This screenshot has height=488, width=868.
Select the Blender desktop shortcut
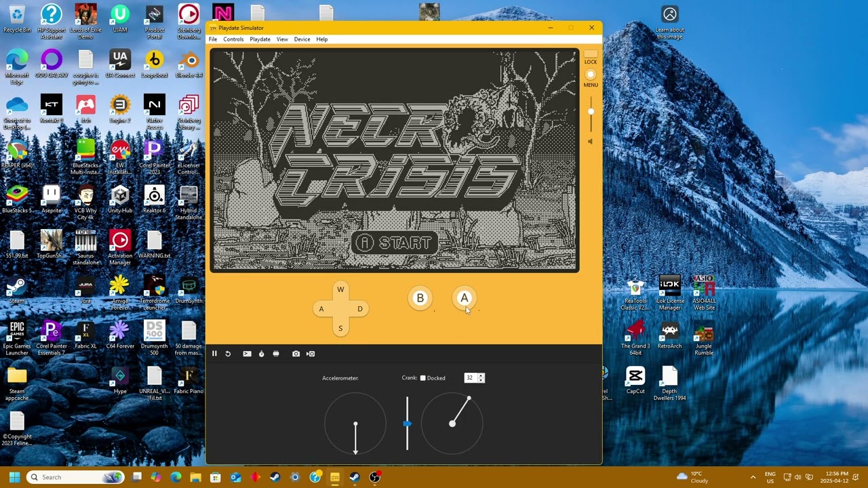pos(189,65)
